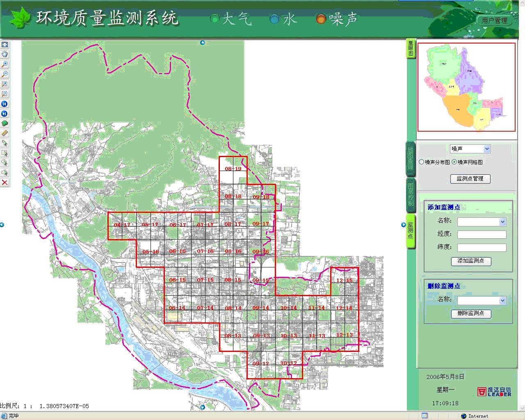This screenshot has height=420, width=525.
Task: Select the 噪声网格图 radio button
Action: click(x=454, y=162)
